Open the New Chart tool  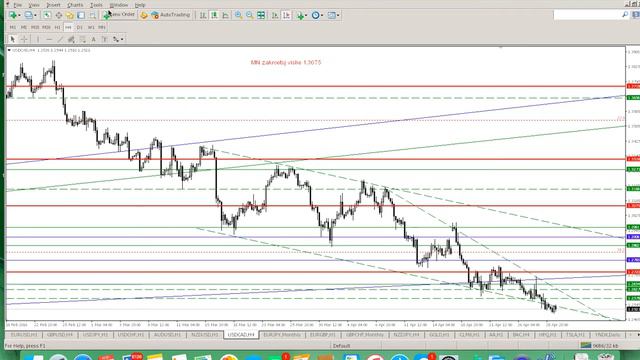point(13,15)
